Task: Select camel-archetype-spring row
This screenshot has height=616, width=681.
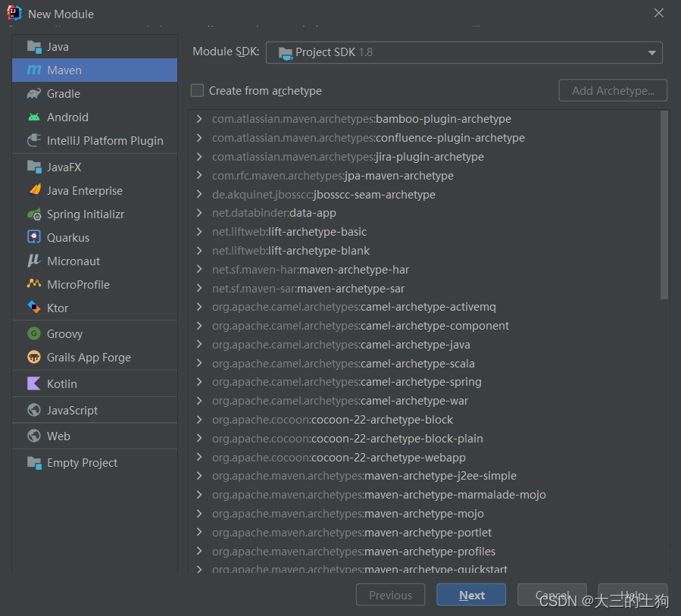Action: click(426, 382)
